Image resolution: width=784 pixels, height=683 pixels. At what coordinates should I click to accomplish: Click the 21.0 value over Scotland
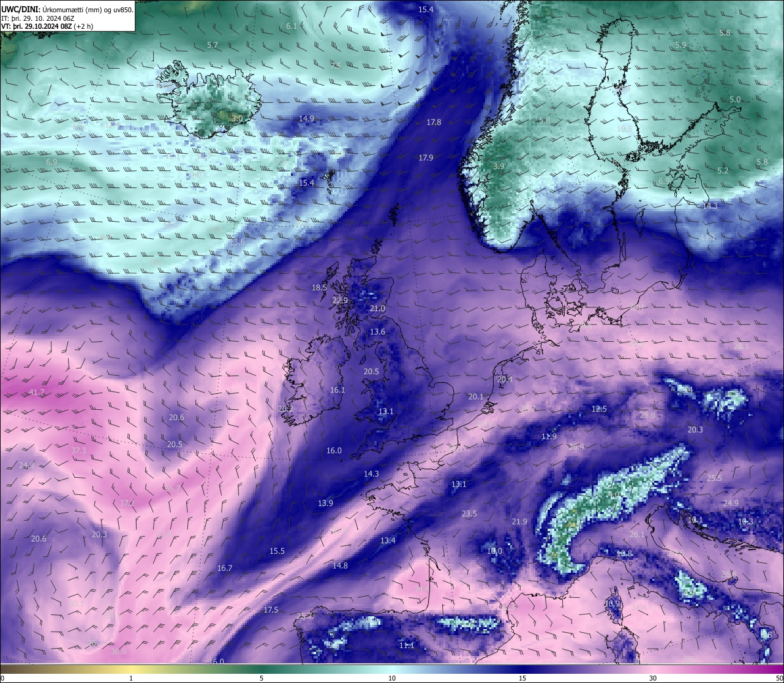pos(377,308)
